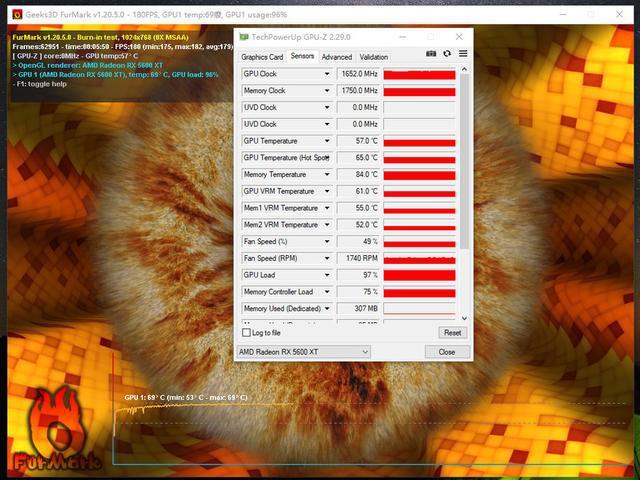The width and height of the screenshot is (640, 480).
Task: Click the sensor list vertical scrollbar
Action: coord(464,161)
